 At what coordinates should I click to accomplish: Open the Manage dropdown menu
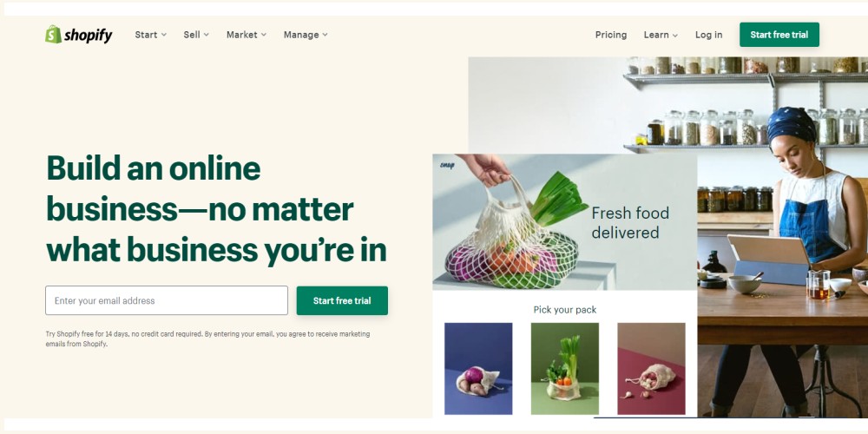pyautogui.click(x=306, y=35)
